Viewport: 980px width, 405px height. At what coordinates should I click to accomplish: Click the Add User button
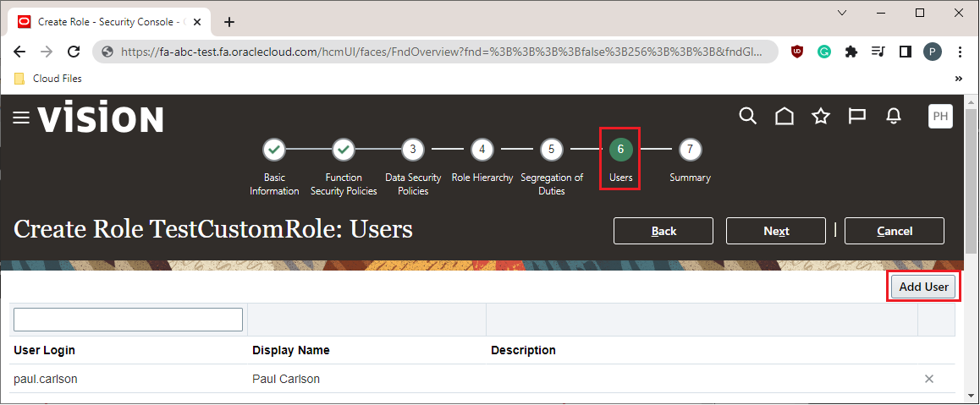point(923,287)
